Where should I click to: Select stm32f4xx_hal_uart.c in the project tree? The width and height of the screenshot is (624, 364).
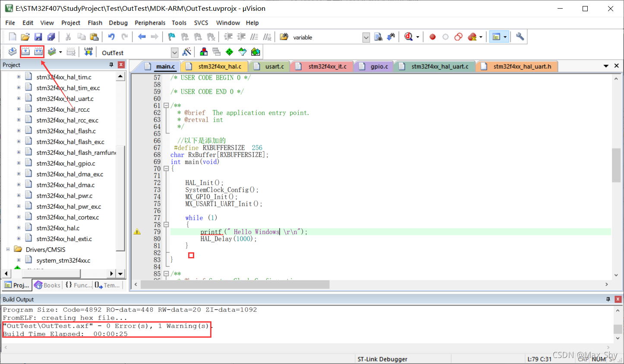pos(65,98)
